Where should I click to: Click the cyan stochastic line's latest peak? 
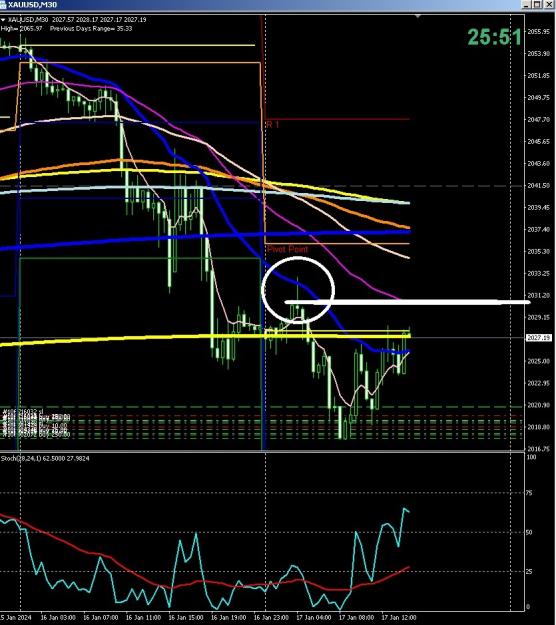pos(405,509)
